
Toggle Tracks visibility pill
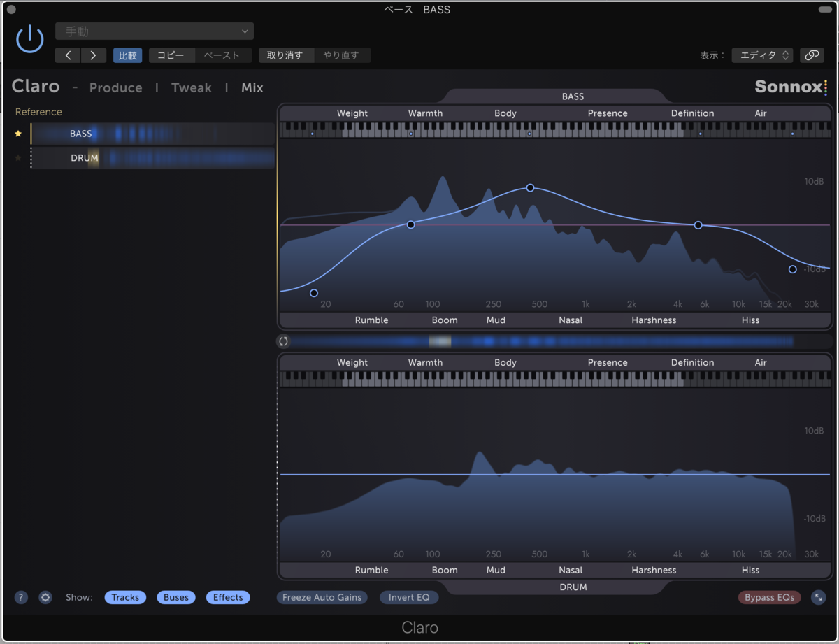coord(125,597)
